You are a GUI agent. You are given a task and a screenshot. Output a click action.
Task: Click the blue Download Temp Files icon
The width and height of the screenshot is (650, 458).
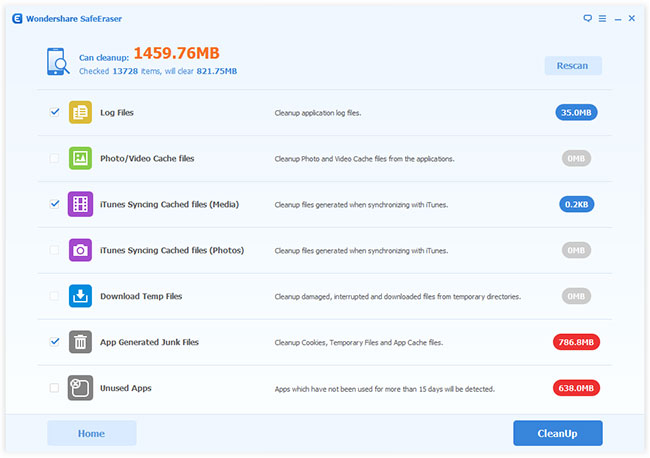click(x=80, y=296)
